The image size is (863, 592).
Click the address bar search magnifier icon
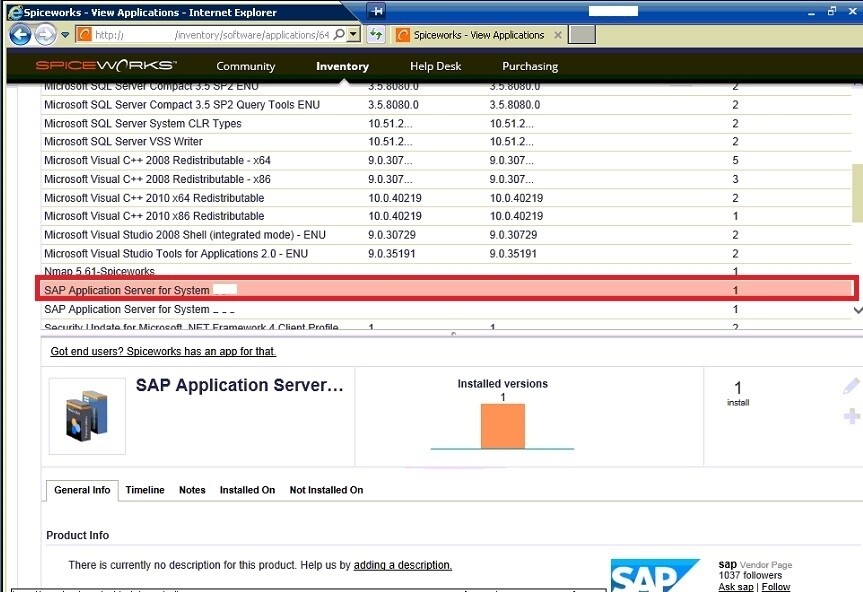pos(340,34)
